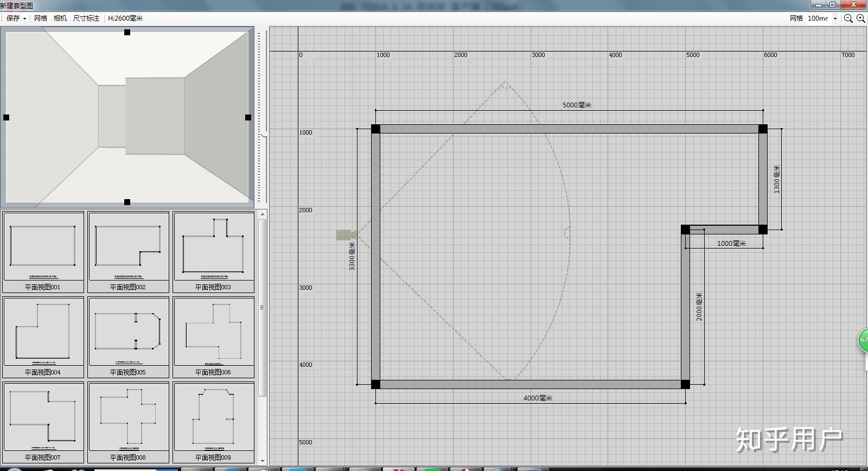Click the thumbnail list scroll down arrow
Image resolution: width=868 pixels, height=471 pixels.
[x=263, y=461]
